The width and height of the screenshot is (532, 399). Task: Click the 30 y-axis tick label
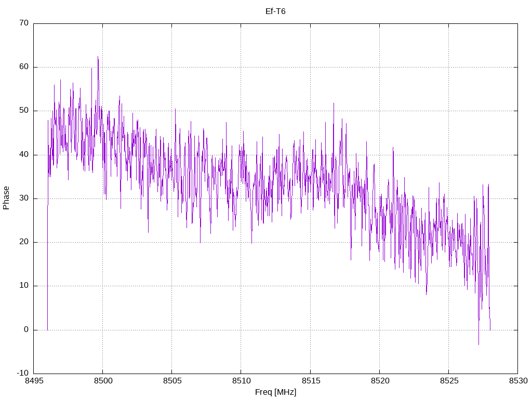[x=24, y=198]
